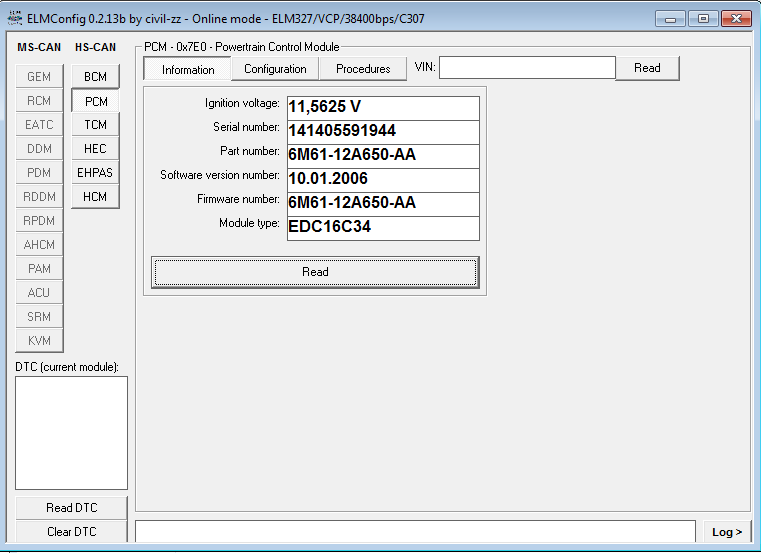Click into the VIN input field
Screen dimensions: 761x553
527,68
